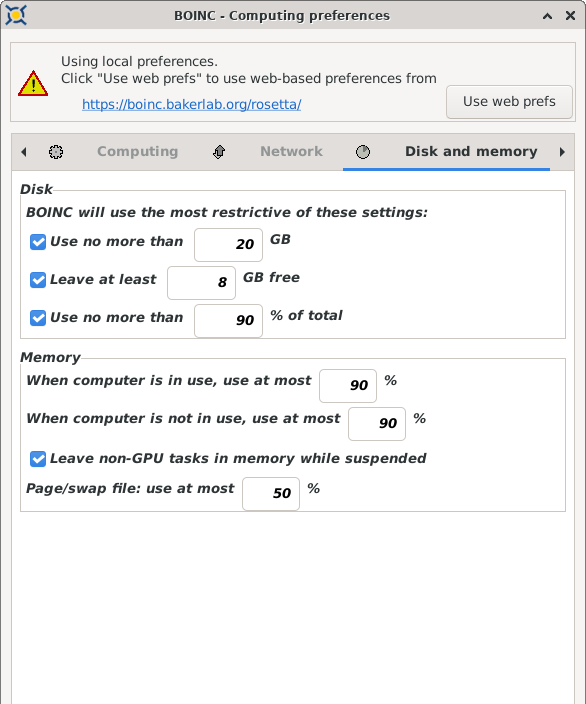Click the page/swap file percent field

[x=271, y=494]
